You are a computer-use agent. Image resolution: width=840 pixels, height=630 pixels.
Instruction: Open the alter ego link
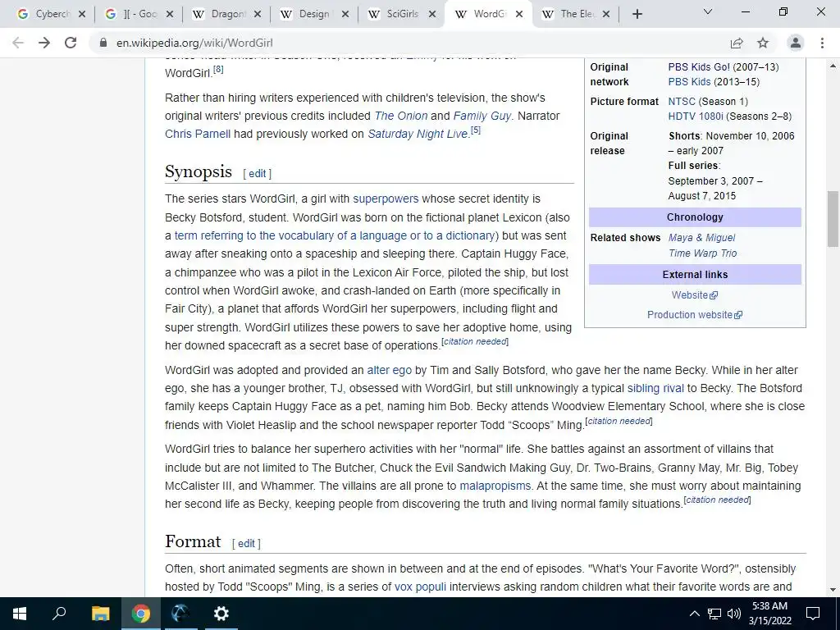pyautogui.click(x=390, y=370)
